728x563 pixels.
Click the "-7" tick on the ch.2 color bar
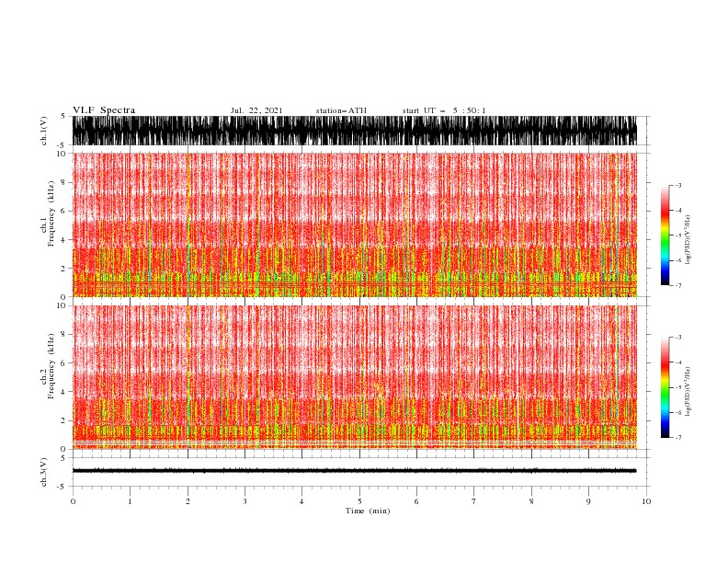click(677, 438)
